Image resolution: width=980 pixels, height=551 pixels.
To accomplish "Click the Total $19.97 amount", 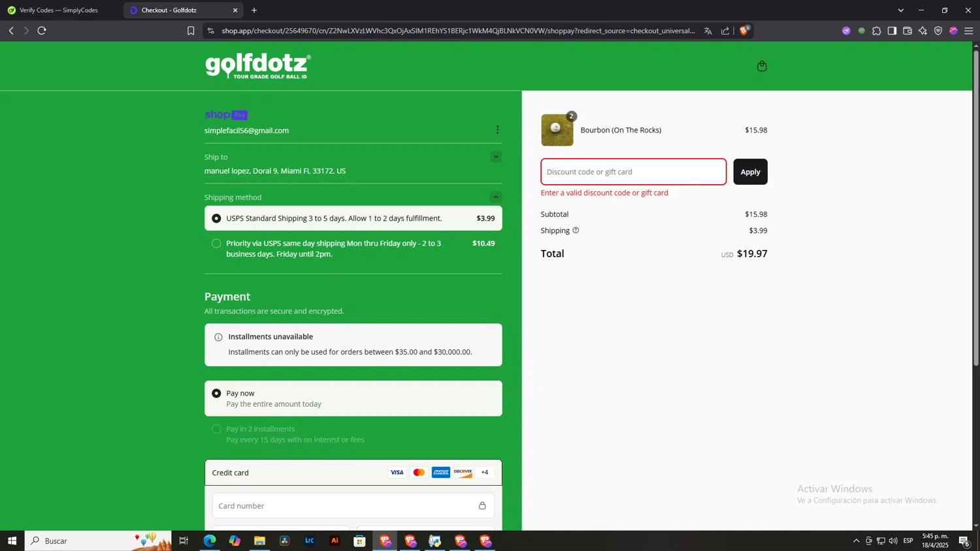I will (752, 253).
